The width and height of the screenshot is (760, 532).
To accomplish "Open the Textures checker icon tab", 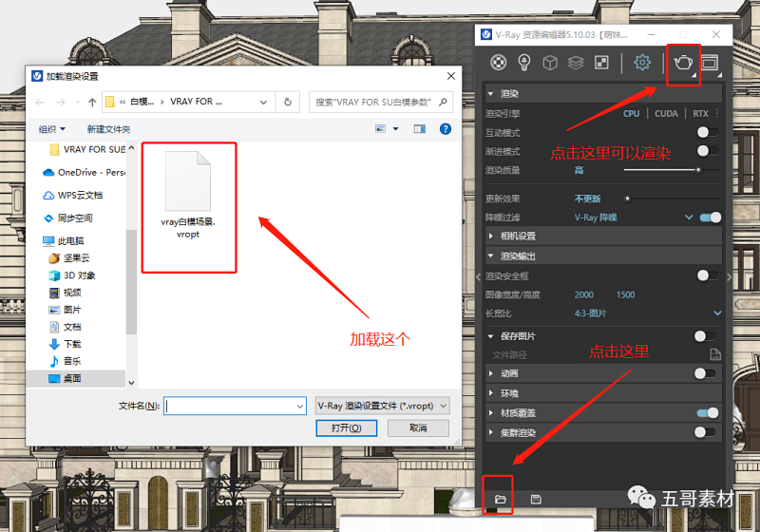I will 601,63.
